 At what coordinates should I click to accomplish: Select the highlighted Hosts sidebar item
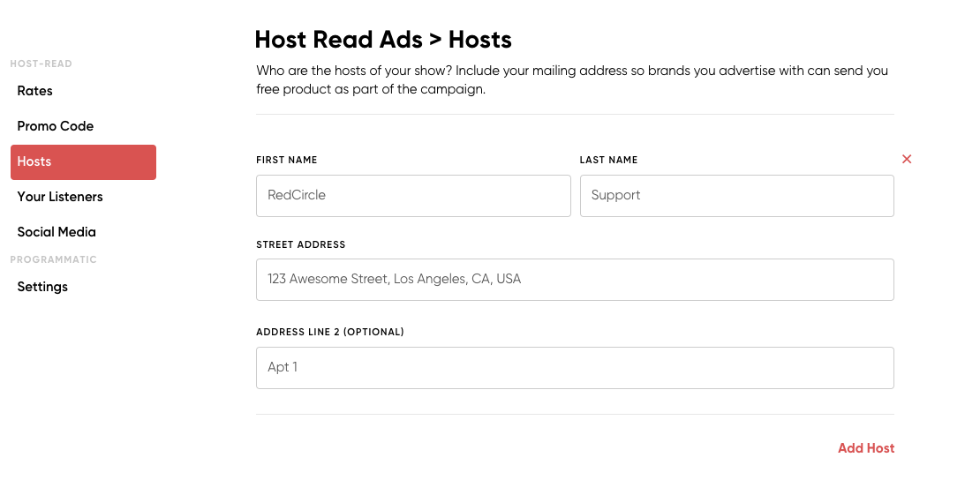pos(83,162)
